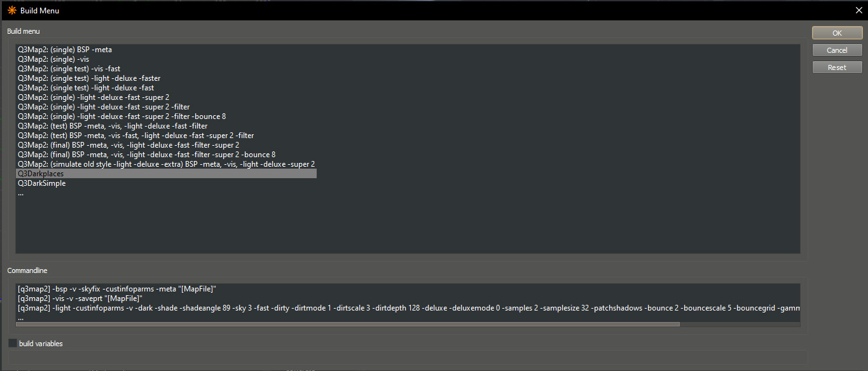Viewport: 868px width, 371px height.
Task: Click the Build Menu app icon
Action: 12,10
